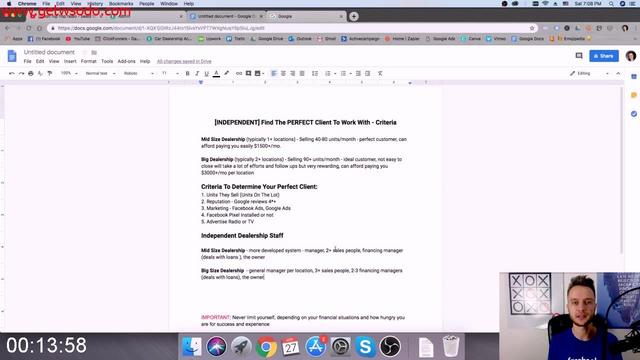Viewport: 640px width, 360px height.
Task: Open App Store from the Dock
Action: (x=316, y=347)
